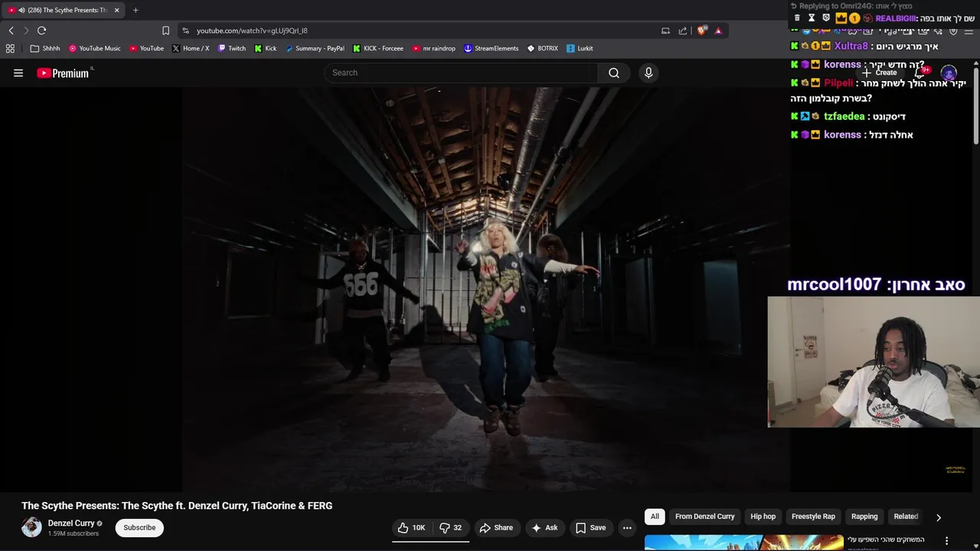Select the Freestyle Rap chip
This screenshot has width=980, height=551.
click(x=813, y=517)
